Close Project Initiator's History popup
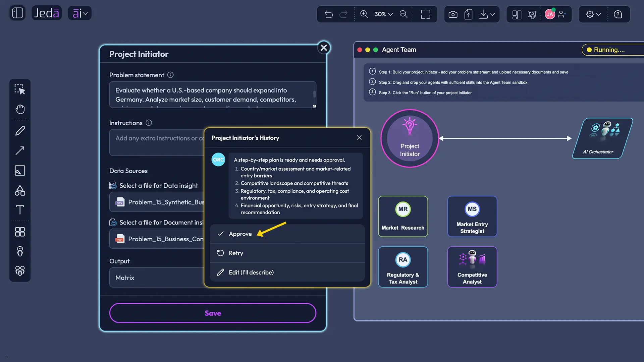644x362 pixels. point(359,137)
